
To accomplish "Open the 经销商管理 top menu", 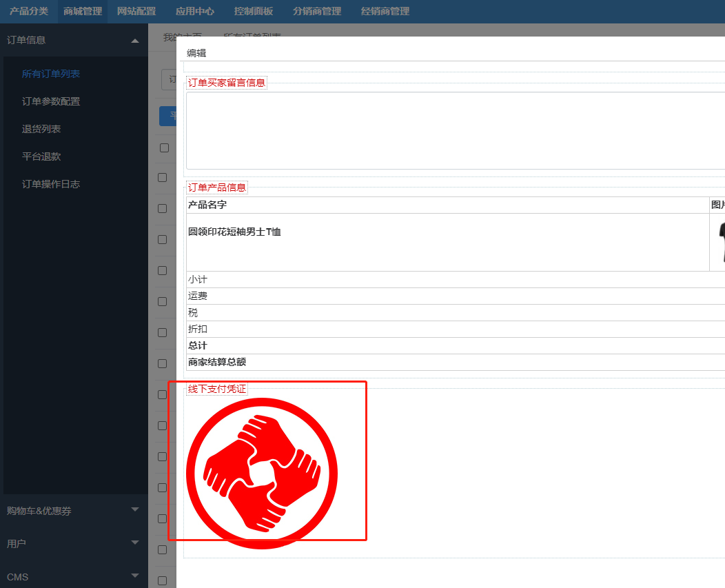I will click(x=385, y=11).
